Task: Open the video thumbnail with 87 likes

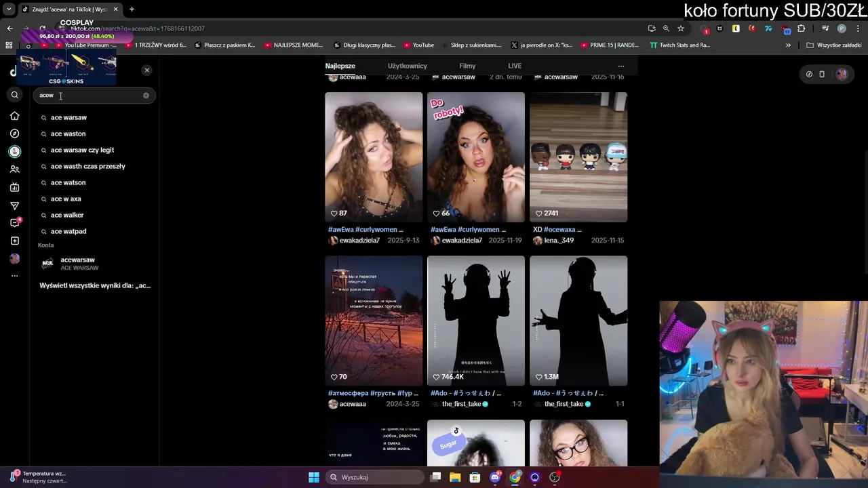Action: click(374, 157)
